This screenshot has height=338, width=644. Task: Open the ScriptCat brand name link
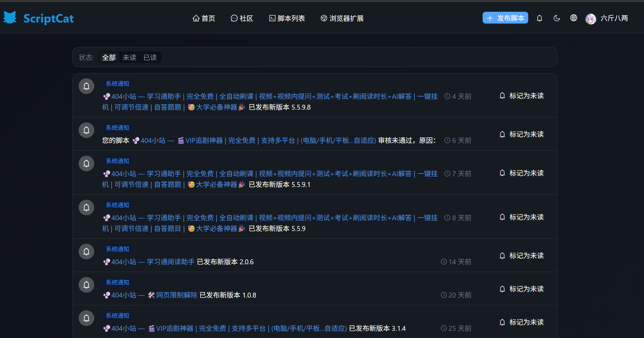tap(49, 18)
